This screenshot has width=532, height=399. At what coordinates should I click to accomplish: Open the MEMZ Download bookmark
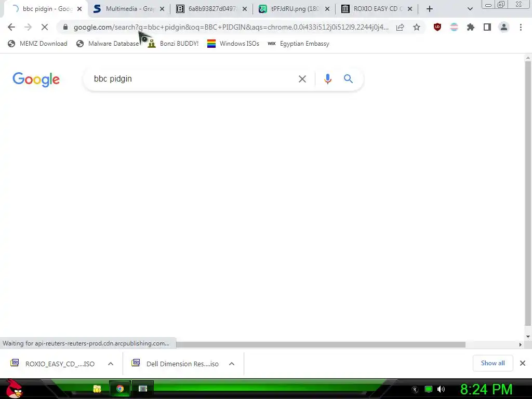tap(37, 44)
